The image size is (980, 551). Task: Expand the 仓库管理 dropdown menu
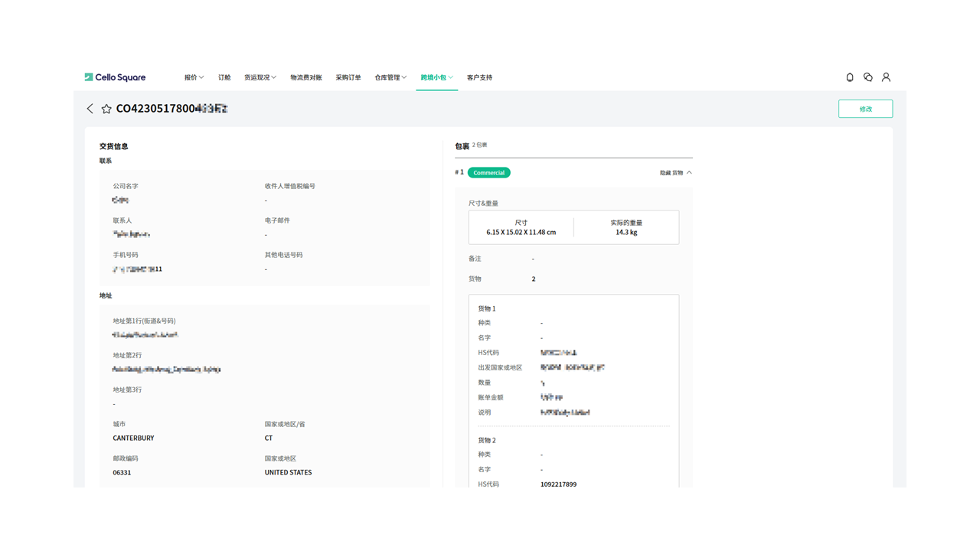coord(390,77)
